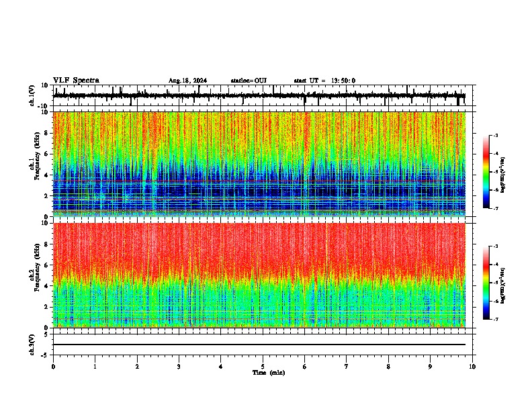
Task: Click the "-7" label on ch.2 colorbar
Action: click(x=495, y=319)
